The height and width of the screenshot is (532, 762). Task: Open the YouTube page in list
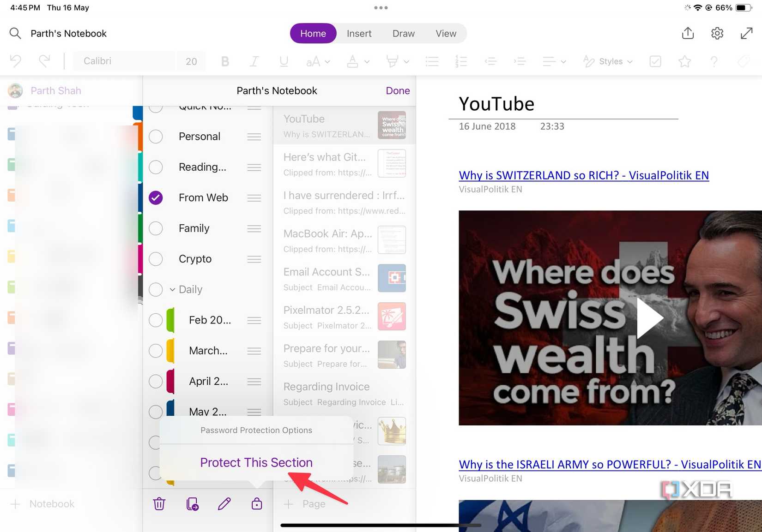point(345,125)
